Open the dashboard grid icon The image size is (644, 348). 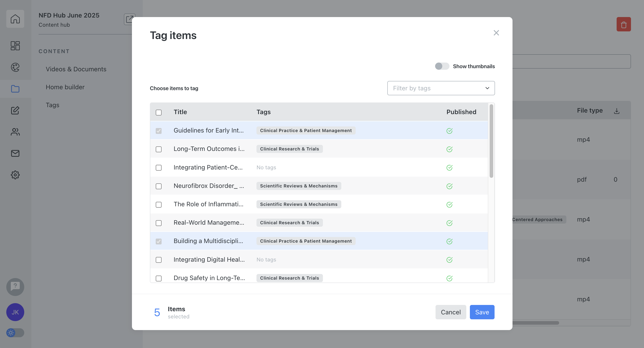pyautogui.click(x=15, y=46)
